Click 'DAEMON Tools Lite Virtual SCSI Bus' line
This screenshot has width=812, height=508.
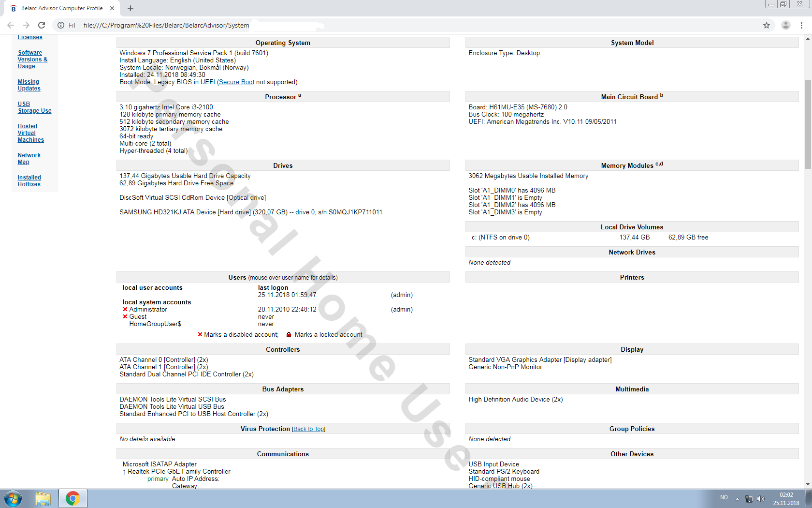tap(173, 400)
